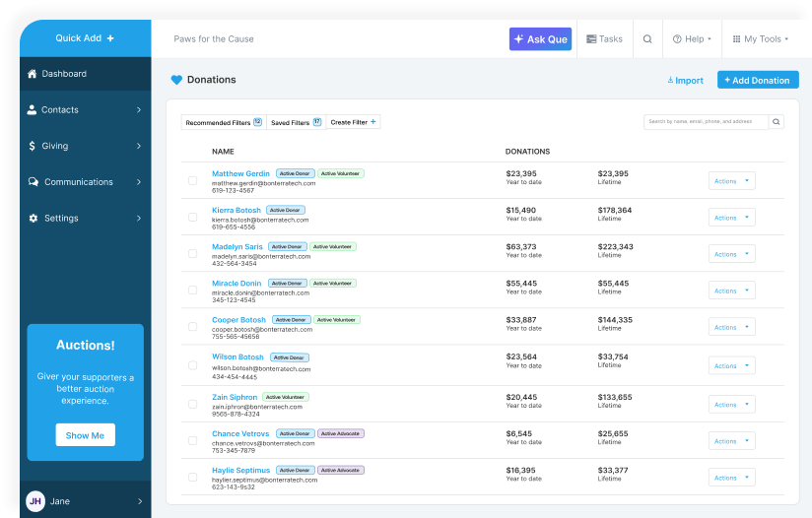Expand the Giving menu chevron
812x518 pixels.
[x=139, y=146]
